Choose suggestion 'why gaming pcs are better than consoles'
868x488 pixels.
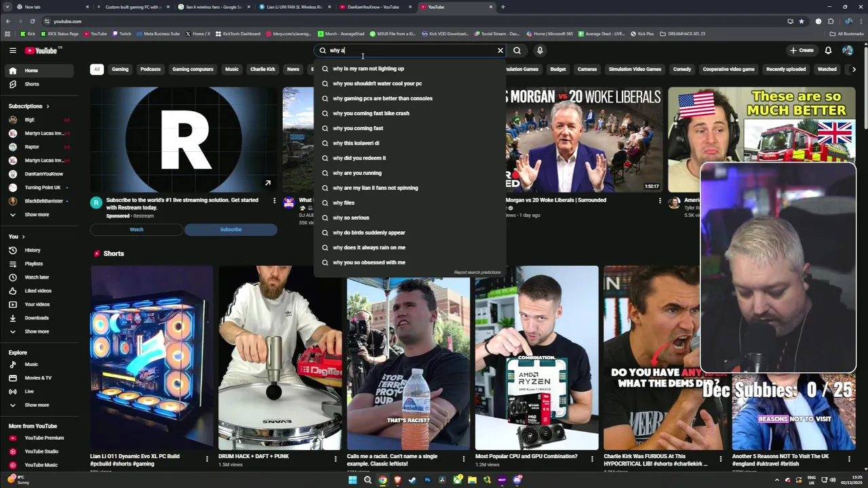410,98
